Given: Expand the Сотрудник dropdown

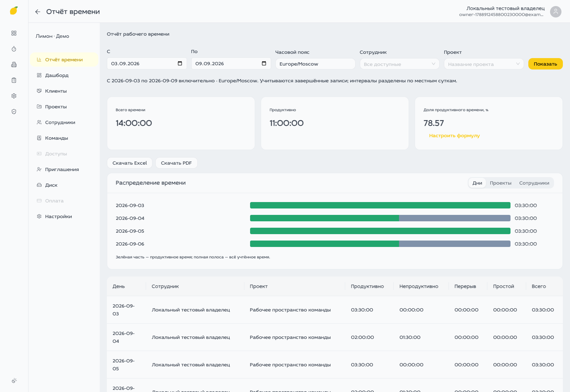Looking at the screenshot, I should pos(400,64).
